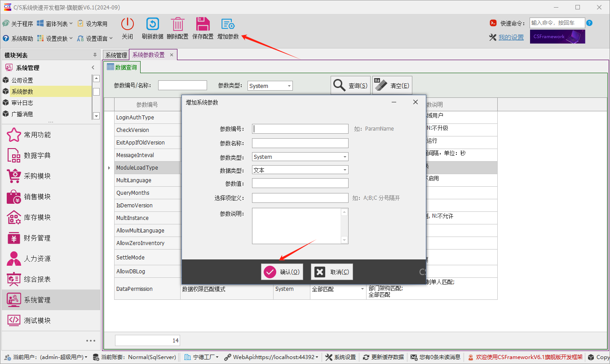The image size is (610, 364).
Task: Click the 查询(S) search button
Action: (350, 85)
